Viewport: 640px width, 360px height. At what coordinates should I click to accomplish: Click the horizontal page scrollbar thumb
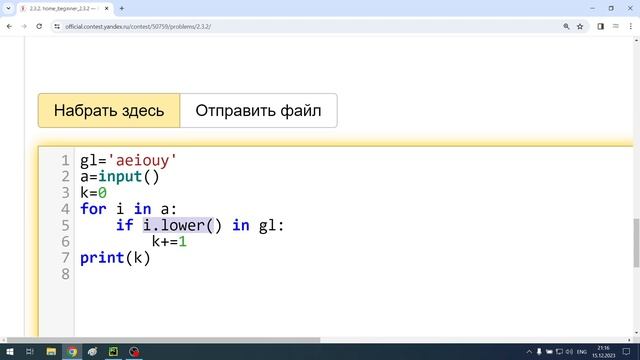pos(163,340)
